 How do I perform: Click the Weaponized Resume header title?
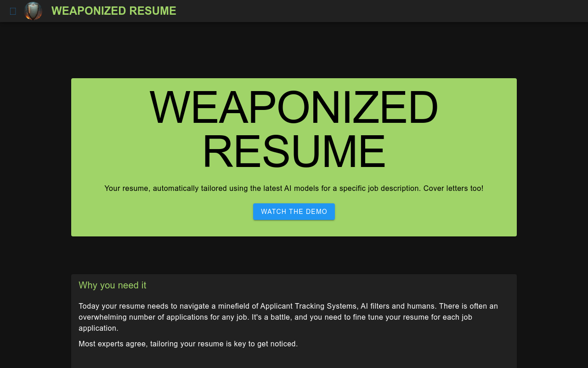114,11
